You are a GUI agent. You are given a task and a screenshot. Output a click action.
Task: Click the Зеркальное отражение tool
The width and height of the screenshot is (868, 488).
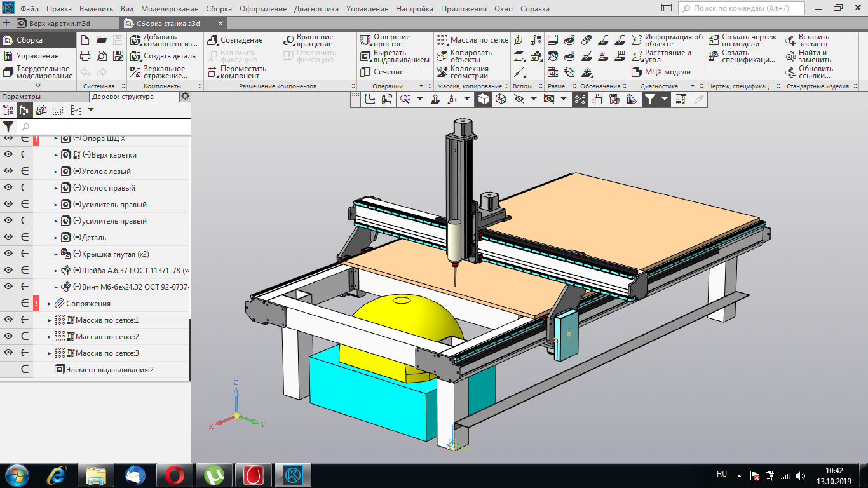point(158,72)
